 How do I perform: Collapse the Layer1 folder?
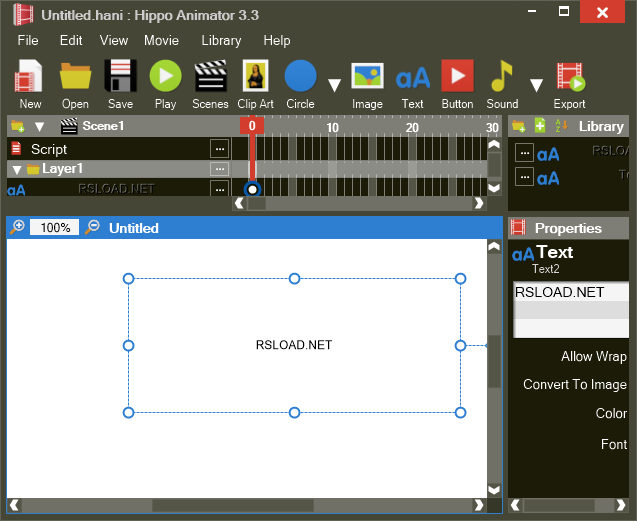tap(17, 169)
